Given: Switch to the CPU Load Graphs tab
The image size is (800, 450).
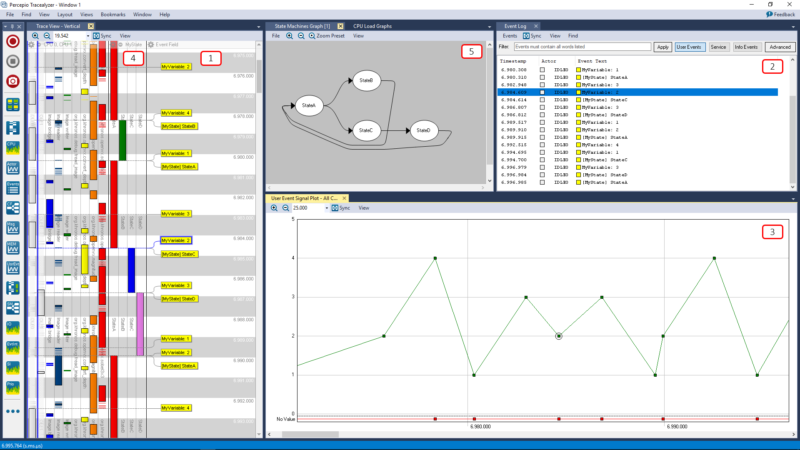Looking at the screenshot, I should [x=374, y=25].
